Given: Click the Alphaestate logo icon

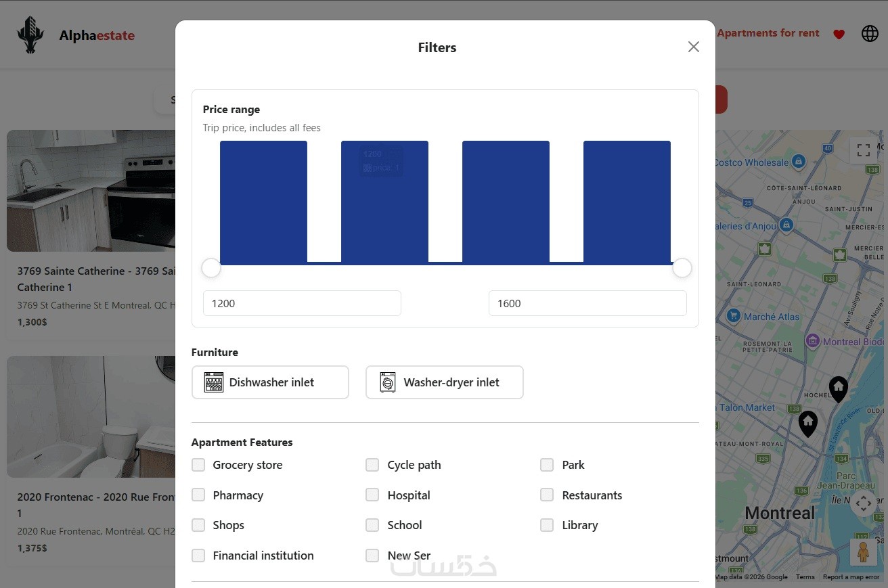Looking at the screenshot, I should click(x=30, y=35).
